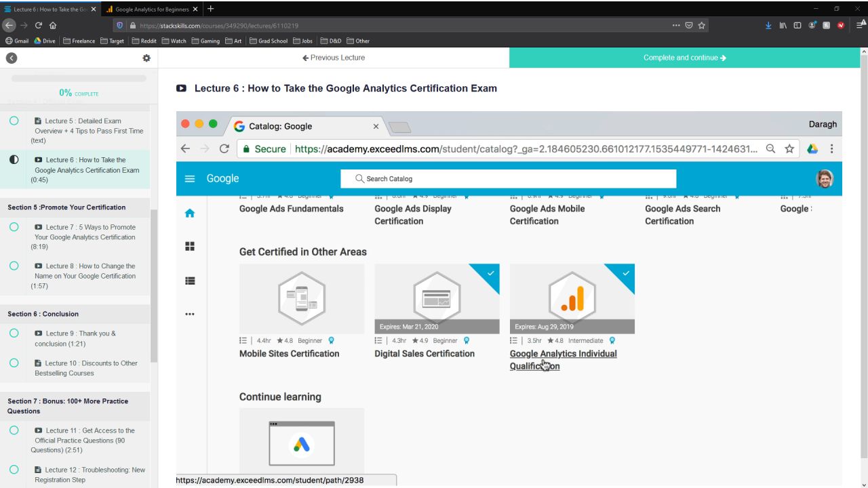Toggle completion circle for Lecture 5
Viewport: 868px width, 488px height.
coord(14,121)
